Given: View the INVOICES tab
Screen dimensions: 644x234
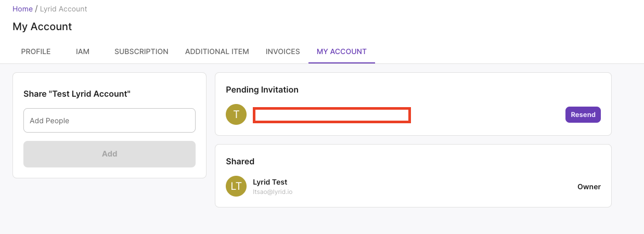Looking at the screenshot, I should 282,51.
